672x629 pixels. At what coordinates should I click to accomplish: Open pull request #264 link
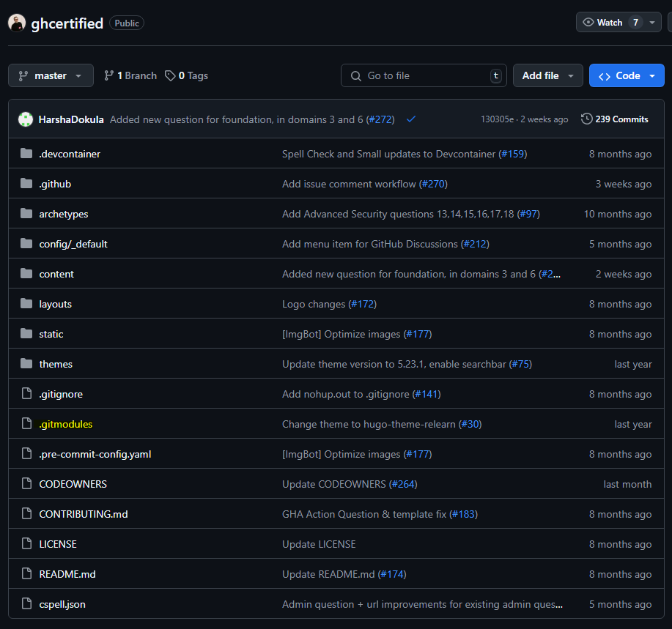click(x=403, y=484)
